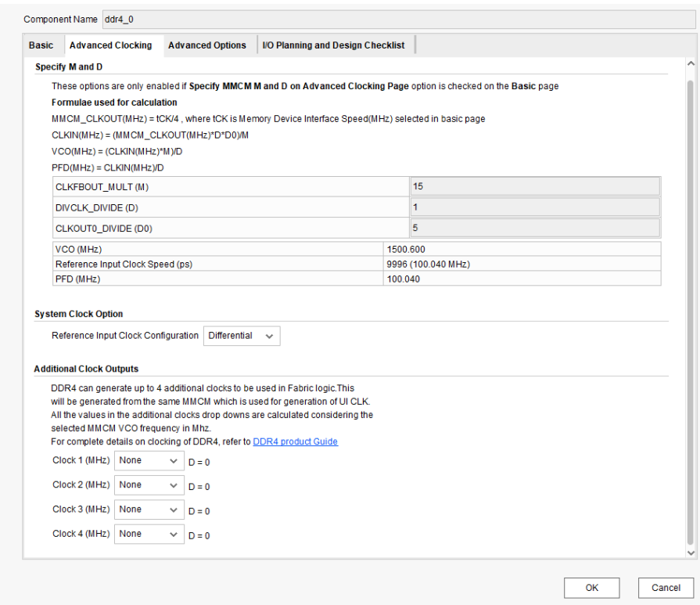Select the PFD value 100.040
This screenshot has height=605, width=700.
(403, 279)
